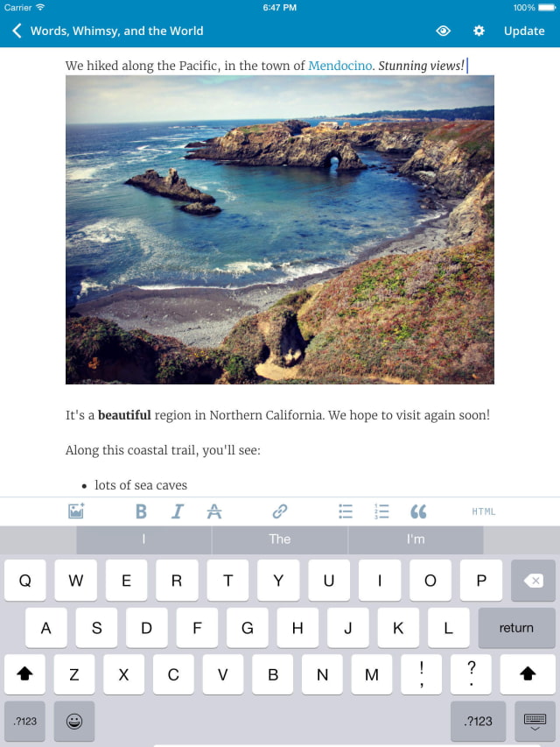Tap the Update button
The image size is (560, 747).
pos(524,31)
